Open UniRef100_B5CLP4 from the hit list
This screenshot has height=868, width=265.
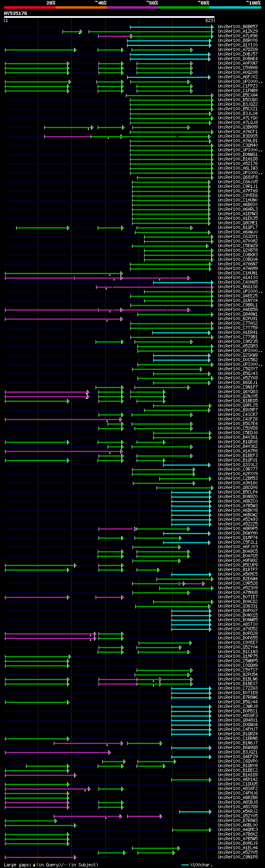[238, 492]
